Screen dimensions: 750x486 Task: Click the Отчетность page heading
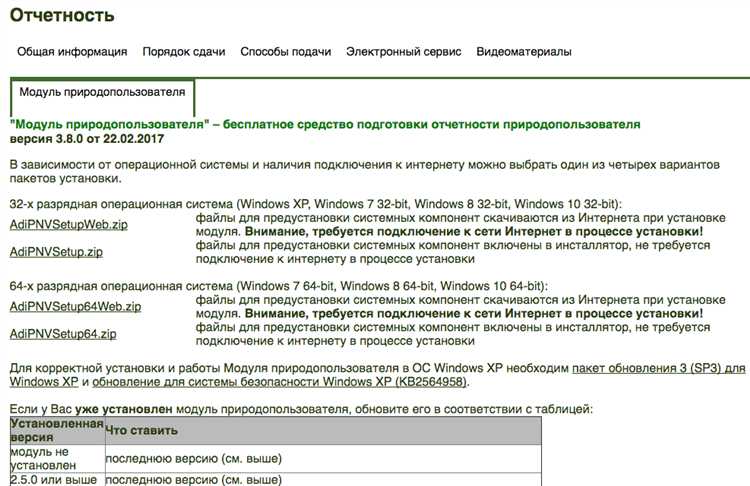62,15
